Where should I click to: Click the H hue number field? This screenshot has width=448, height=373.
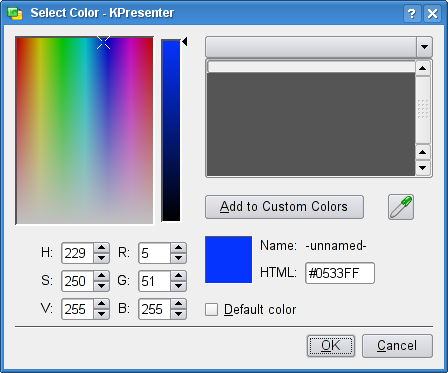click(78, 253)
